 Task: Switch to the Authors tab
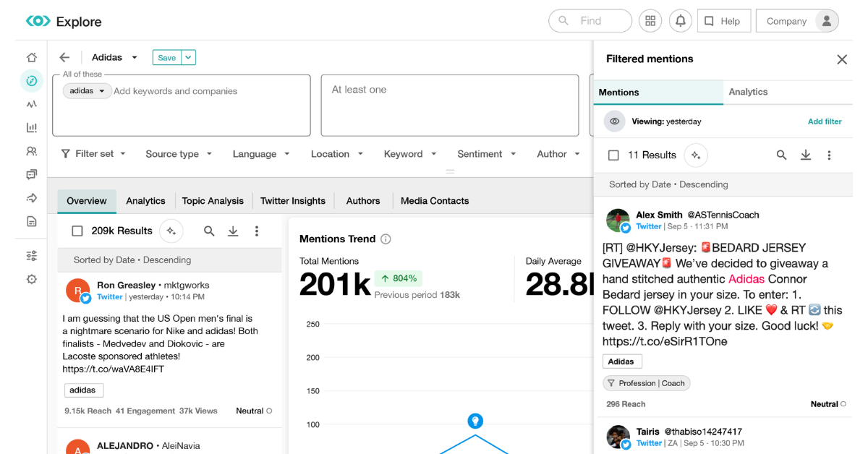(x=363, y=201)
